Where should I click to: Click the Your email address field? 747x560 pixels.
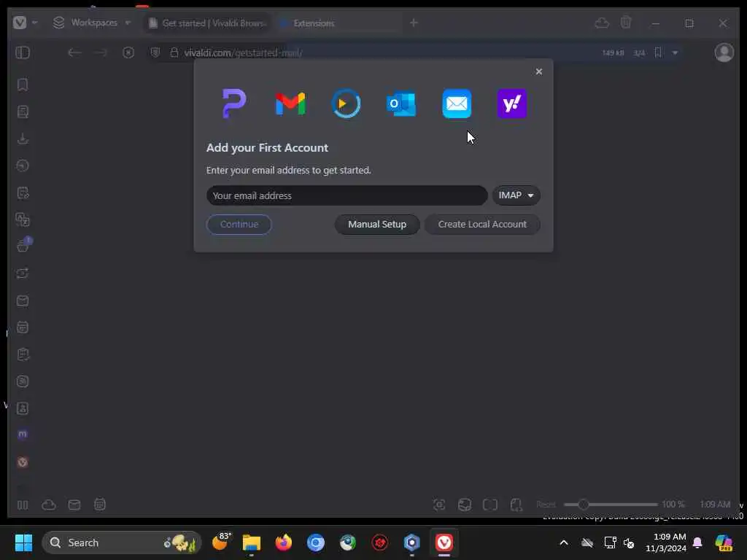[x=347, y=195]
